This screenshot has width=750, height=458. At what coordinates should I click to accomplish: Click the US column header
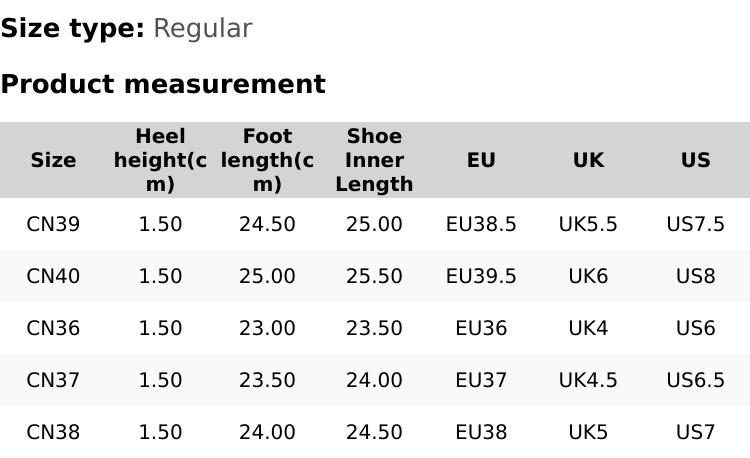point(695,160)
